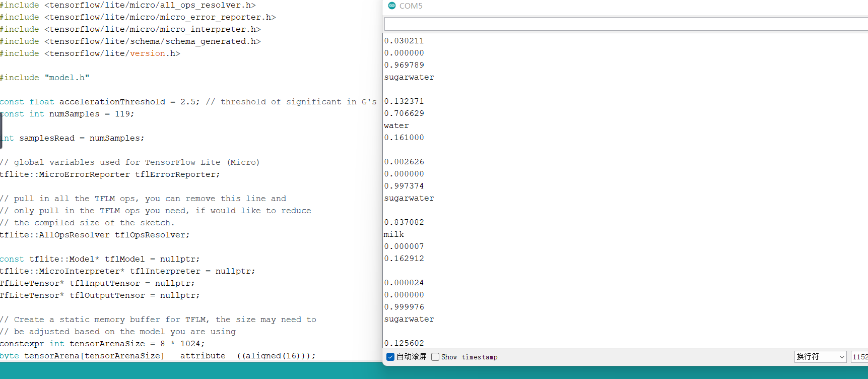
Task: Open the 换行符 line ending dropdown
Action: tap(821, 357)
